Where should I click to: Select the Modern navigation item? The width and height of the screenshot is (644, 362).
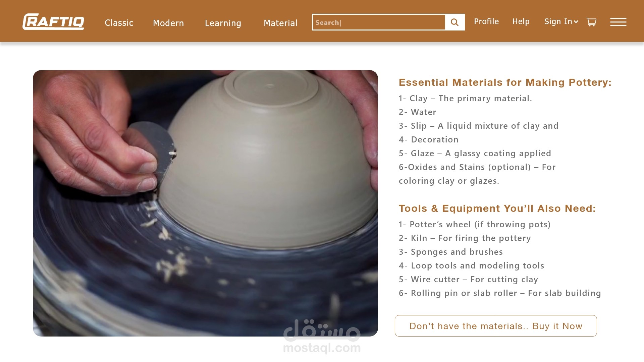pyautogui.click(x=168, y=23)
